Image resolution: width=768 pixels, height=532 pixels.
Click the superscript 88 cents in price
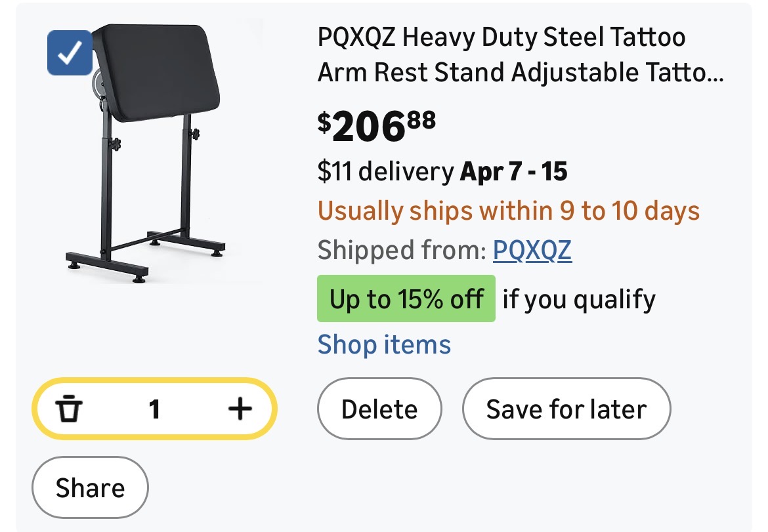[421, 119]
